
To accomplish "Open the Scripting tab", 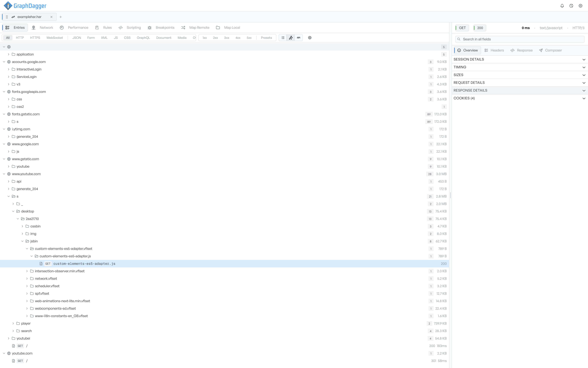I will click(129, 27).
